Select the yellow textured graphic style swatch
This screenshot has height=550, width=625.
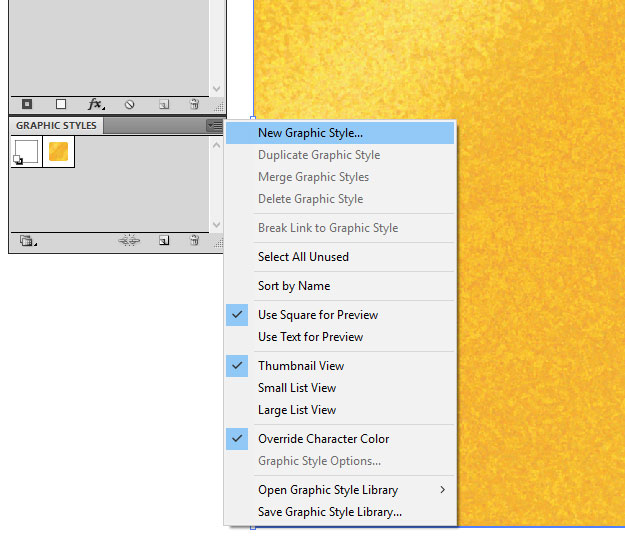[x=59, y=152]
